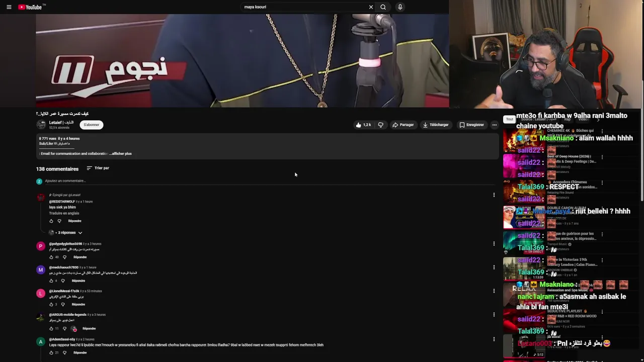Like the @medchaouch7830 comment
The width and height of the screenshot is (644, 362).
[51, 281]
